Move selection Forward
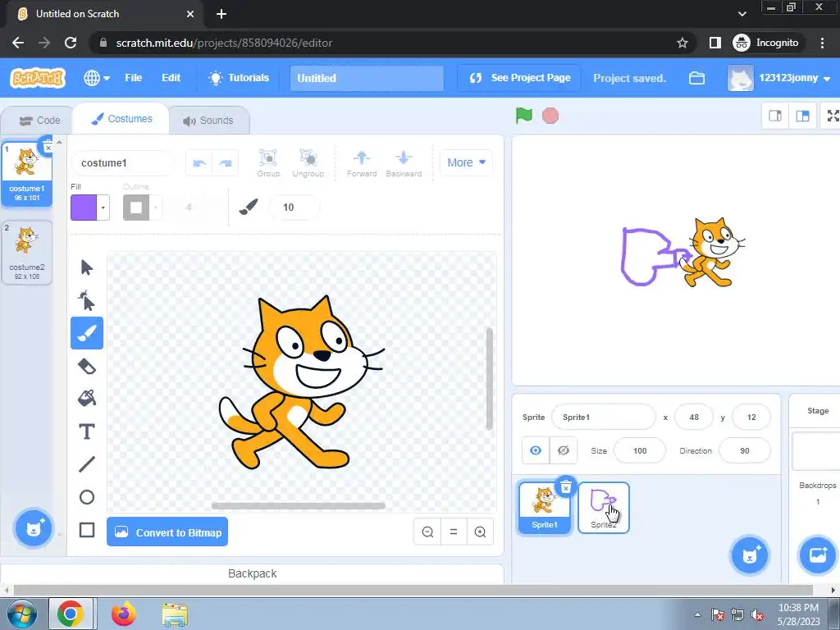 [x=362, y=163]
